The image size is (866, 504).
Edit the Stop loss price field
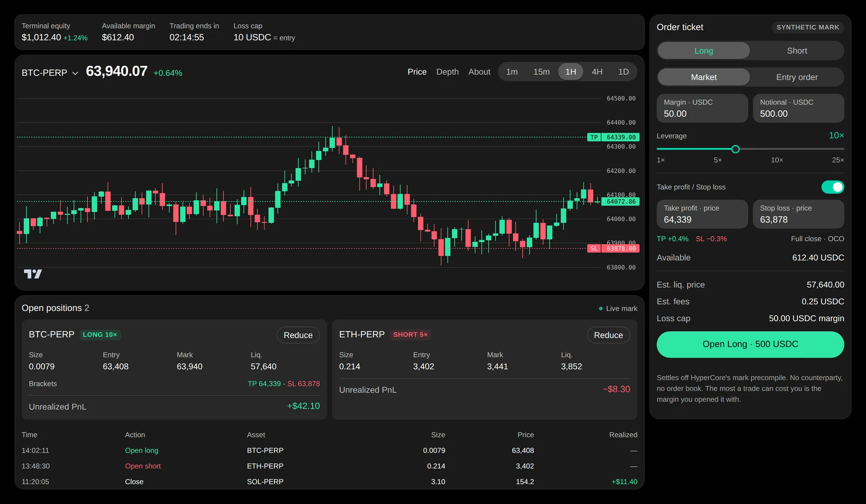coord(798,214)
